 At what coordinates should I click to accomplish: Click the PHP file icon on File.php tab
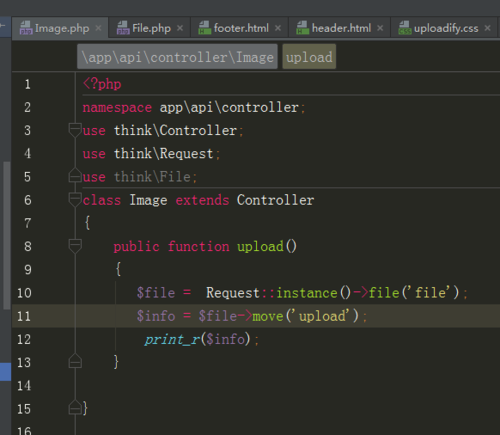pos(123,28)
